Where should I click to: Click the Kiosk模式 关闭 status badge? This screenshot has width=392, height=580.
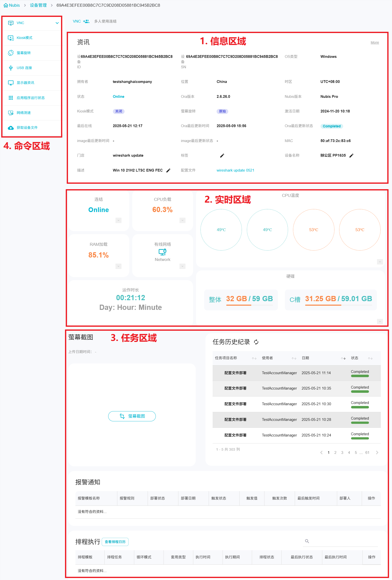click(x=118, y=111)
